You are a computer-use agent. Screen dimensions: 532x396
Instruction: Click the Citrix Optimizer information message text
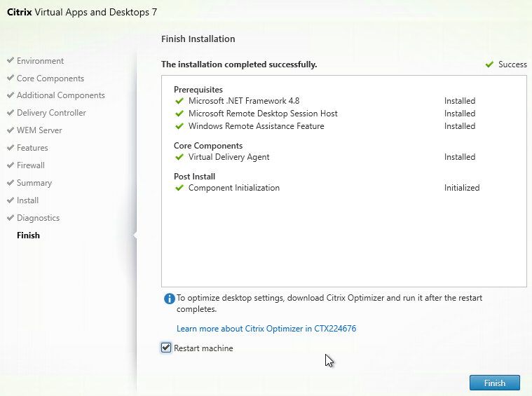(329, 303)
